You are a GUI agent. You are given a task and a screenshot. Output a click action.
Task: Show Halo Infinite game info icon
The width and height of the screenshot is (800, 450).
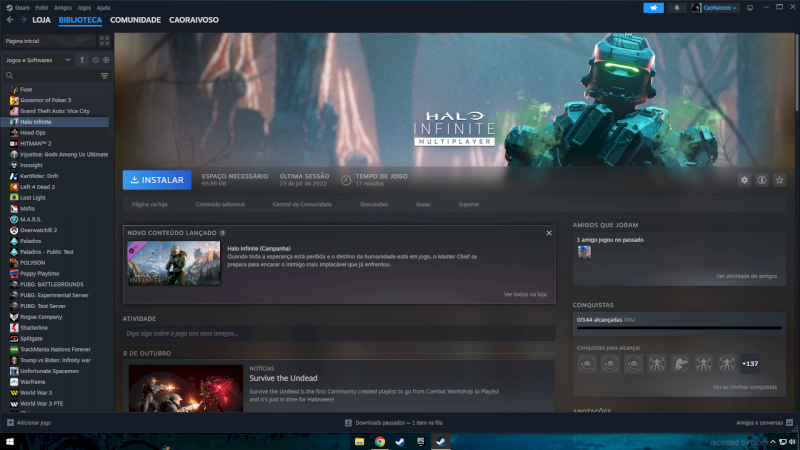click(761, 180)
